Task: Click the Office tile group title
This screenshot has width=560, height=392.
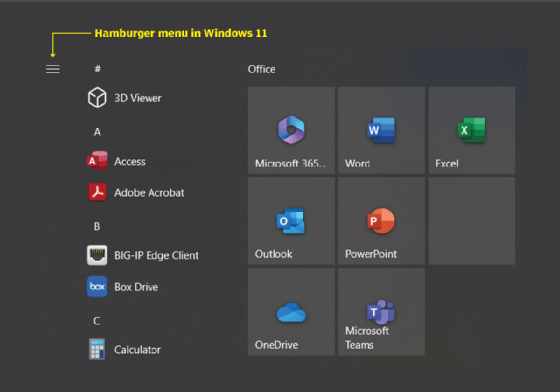Action: pos(261,69)
